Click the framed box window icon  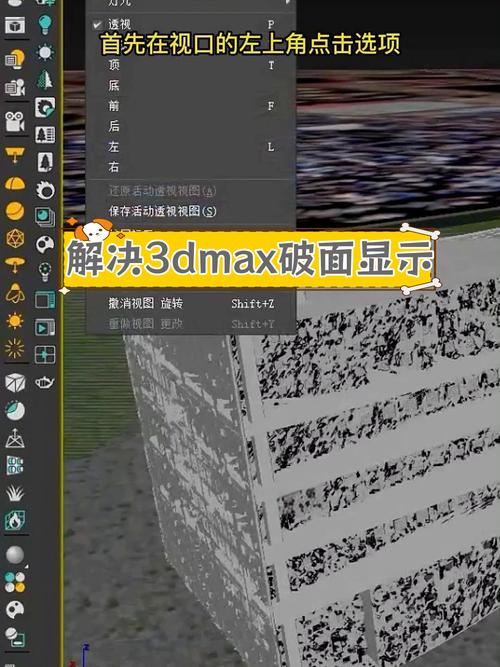pyautogui.click(x=15, y=25)
